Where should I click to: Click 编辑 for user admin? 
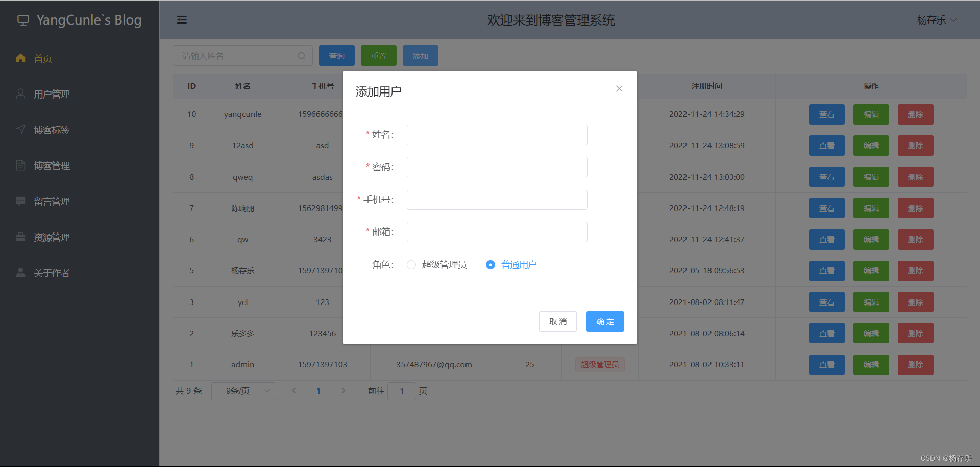click(871, 365)
